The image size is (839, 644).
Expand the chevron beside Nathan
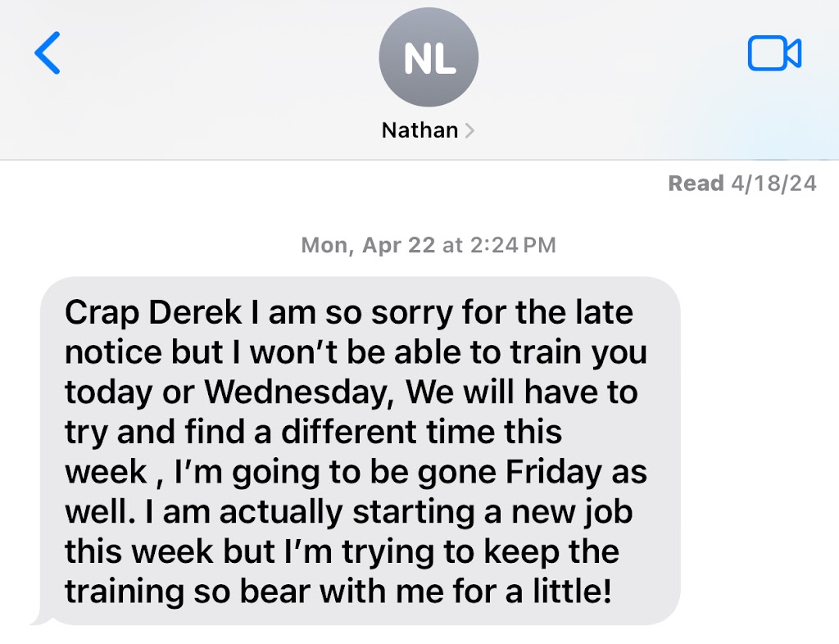[x=469, y=130]
